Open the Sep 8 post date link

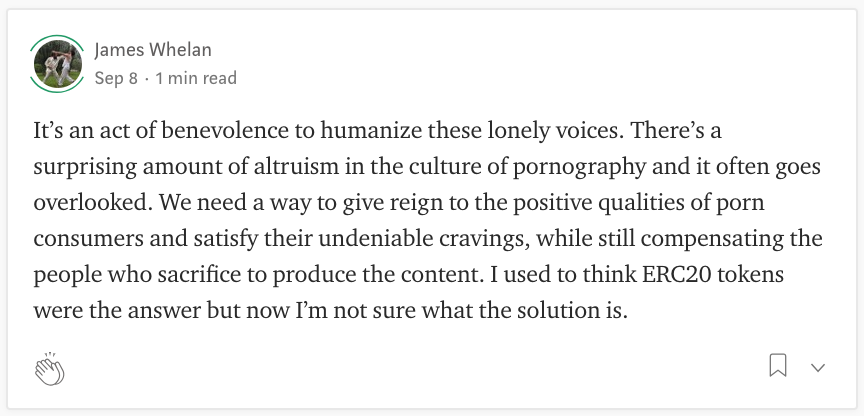[116, 78]
